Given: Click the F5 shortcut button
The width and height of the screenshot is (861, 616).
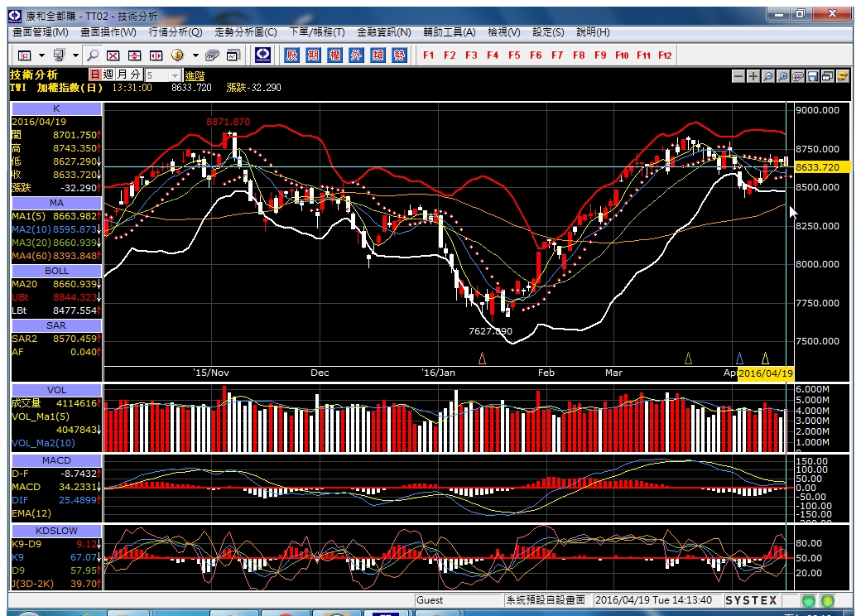Looking at the screenshot, I should [514, 55].
